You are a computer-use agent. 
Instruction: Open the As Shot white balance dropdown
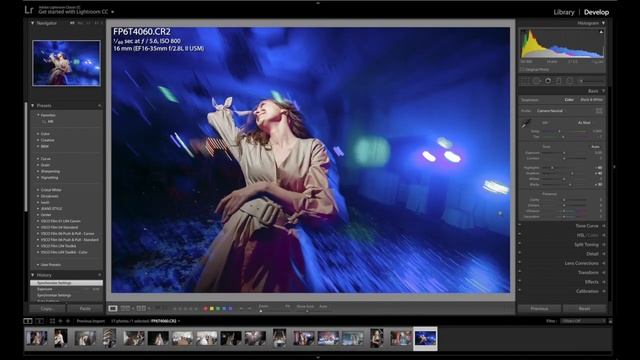coord(584,123)
